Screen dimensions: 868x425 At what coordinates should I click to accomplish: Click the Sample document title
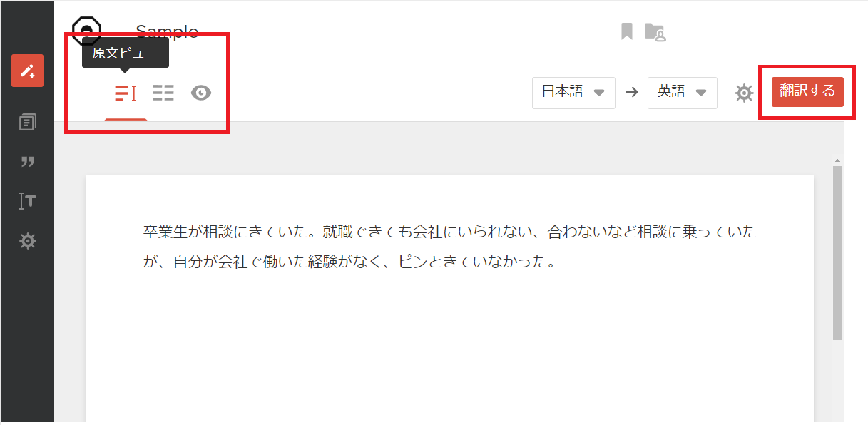pyautogui.click(x=167, y=31)
